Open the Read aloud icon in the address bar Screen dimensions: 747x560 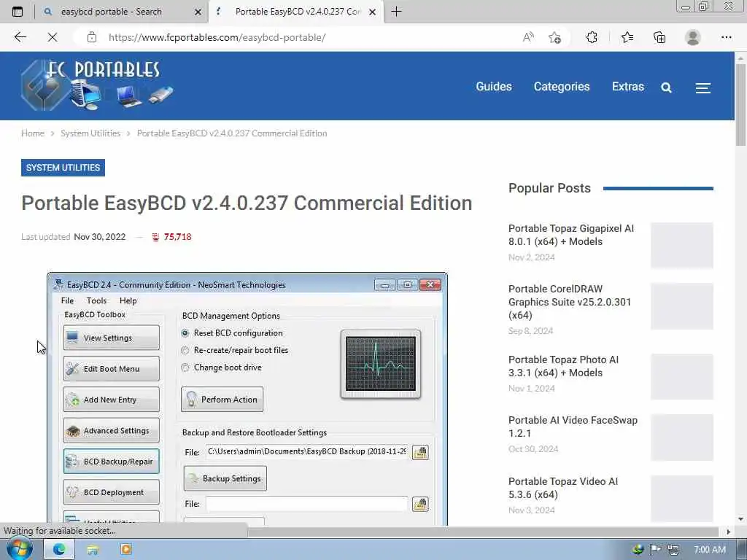coord(528,37)
